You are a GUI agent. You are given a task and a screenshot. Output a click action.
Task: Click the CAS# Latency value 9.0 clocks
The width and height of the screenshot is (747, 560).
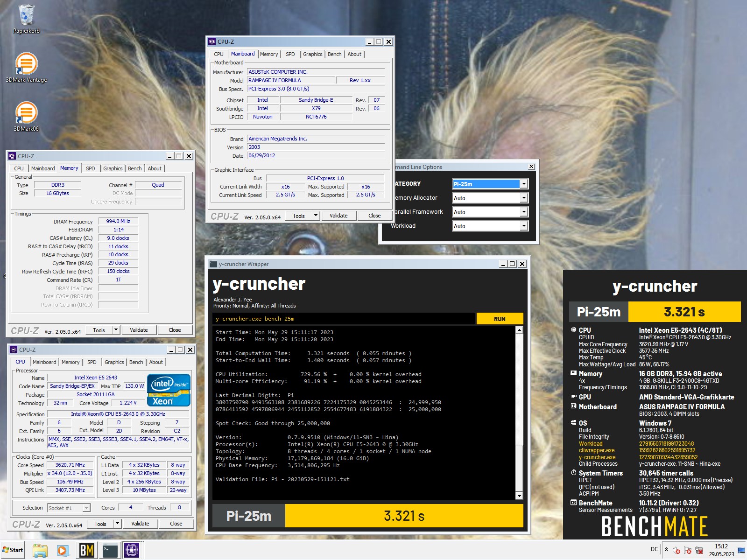click(x=118, y=238)
